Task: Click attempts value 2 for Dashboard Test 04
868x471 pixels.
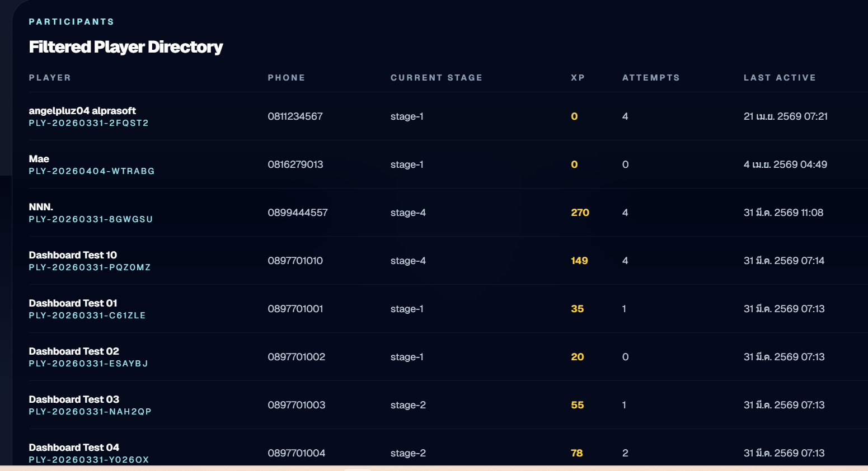Action: pyautogui.click(x=625, y=453)
